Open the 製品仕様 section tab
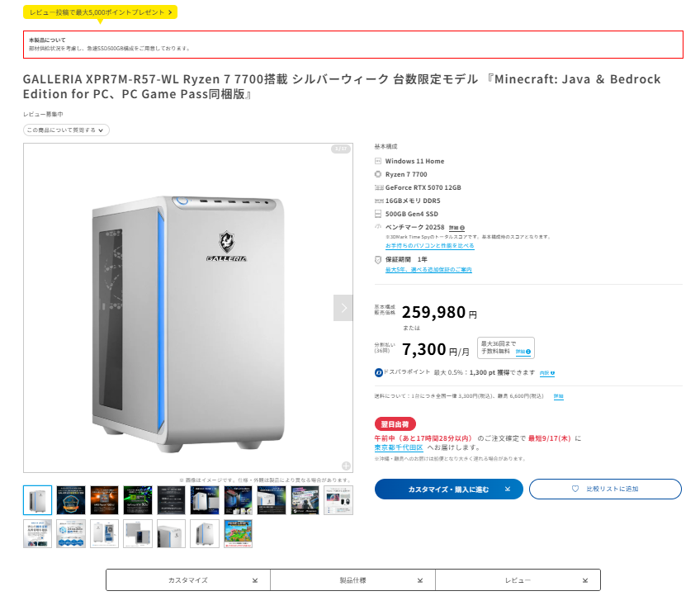 [x=352, y=580]
